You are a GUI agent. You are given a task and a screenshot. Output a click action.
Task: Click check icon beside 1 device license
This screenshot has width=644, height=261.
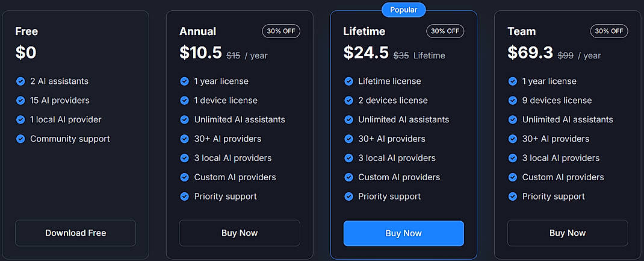[184, 100]
